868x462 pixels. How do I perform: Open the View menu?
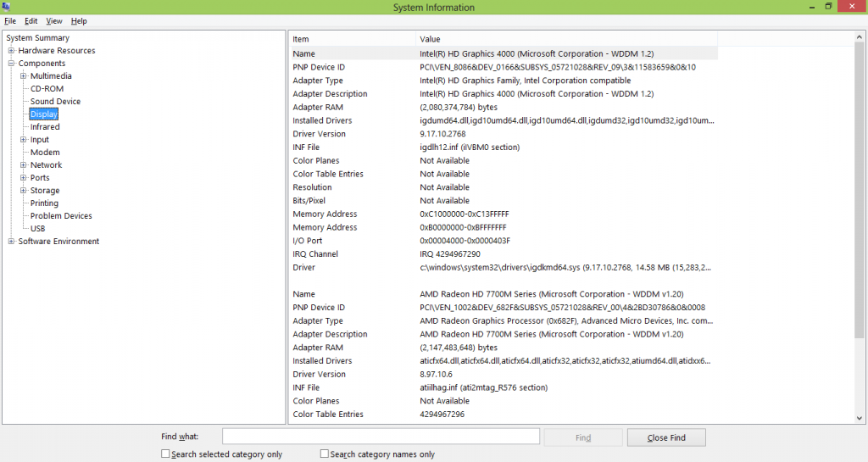[x=54, y=21]
